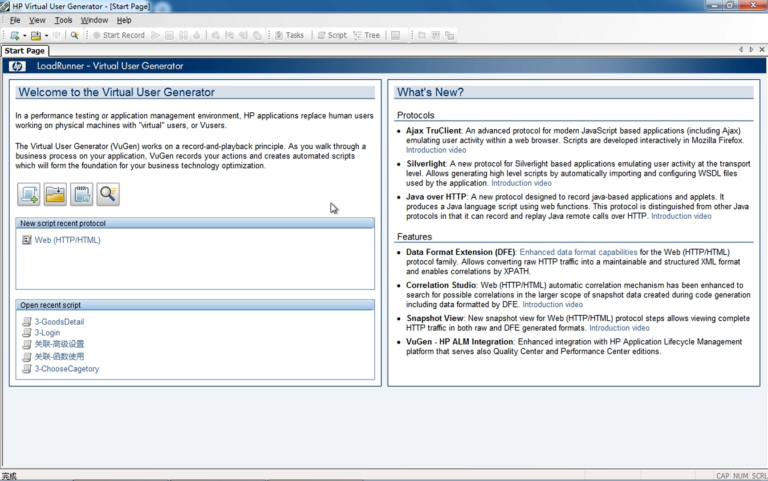Screen dimensions: 768x481
Task: Open the Tools menu
Action: (63, 20)
